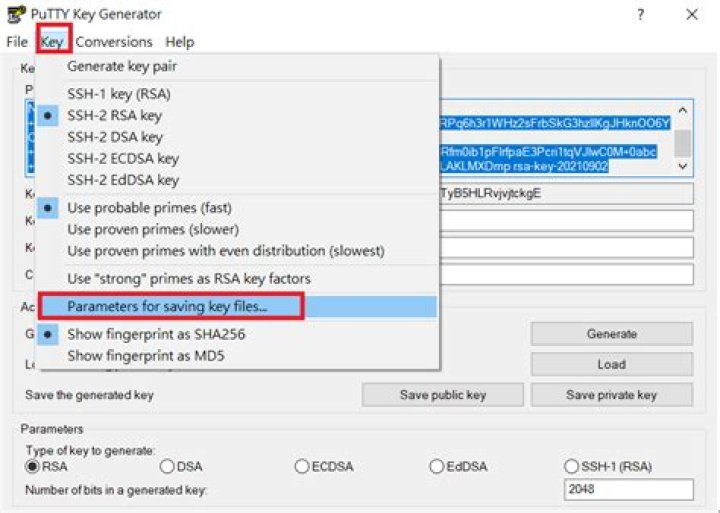Click the PuTTY Key Generator title icon
The height and width of the screenshot is (513, 720).
[x=17, y=14]
